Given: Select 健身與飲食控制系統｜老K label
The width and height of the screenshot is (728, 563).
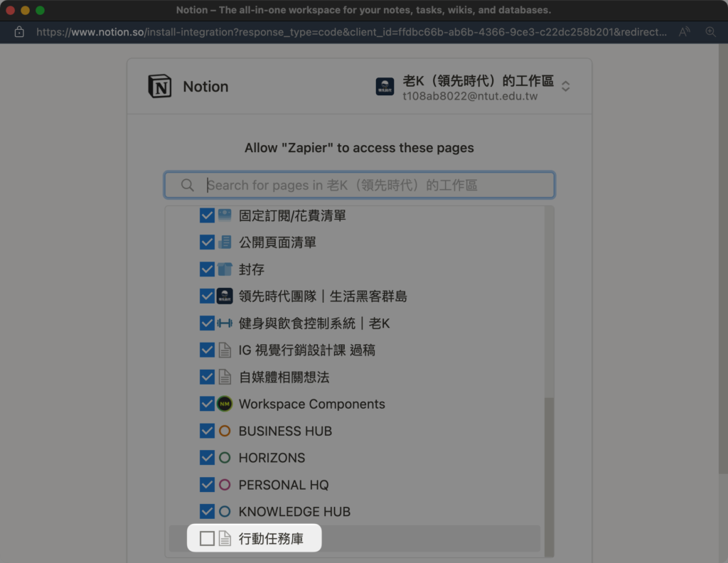Looking at the screenshot, I should 314,323.
